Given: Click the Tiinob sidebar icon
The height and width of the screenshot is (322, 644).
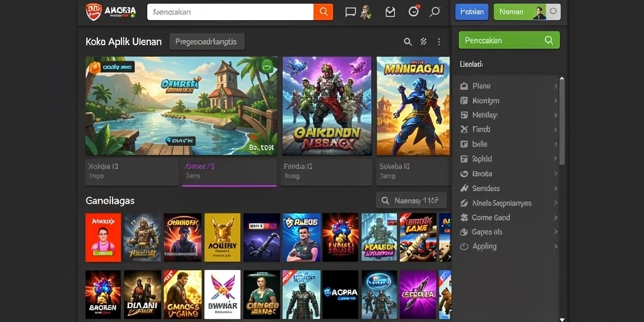Looking at the screenshot, I should tap(464, 130).
